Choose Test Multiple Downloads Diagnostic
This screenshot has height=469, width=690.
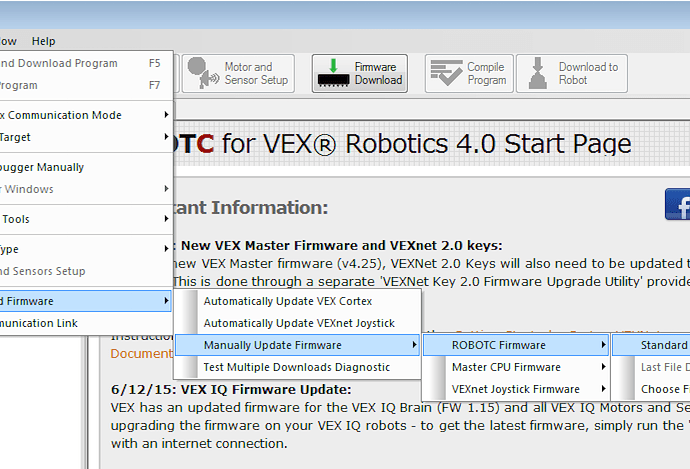297,367
